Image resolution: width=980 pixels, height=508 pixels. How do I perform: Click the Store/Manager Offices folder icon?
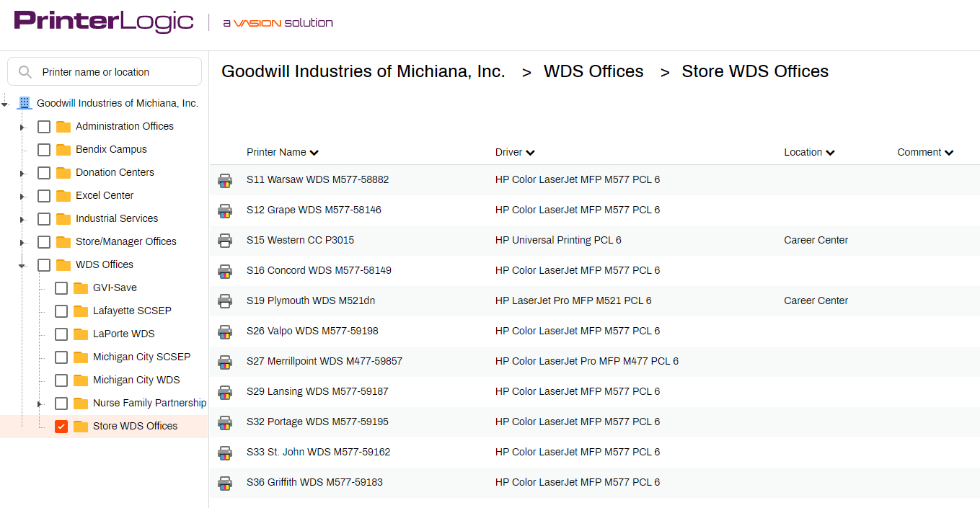[x=63, y=242]
